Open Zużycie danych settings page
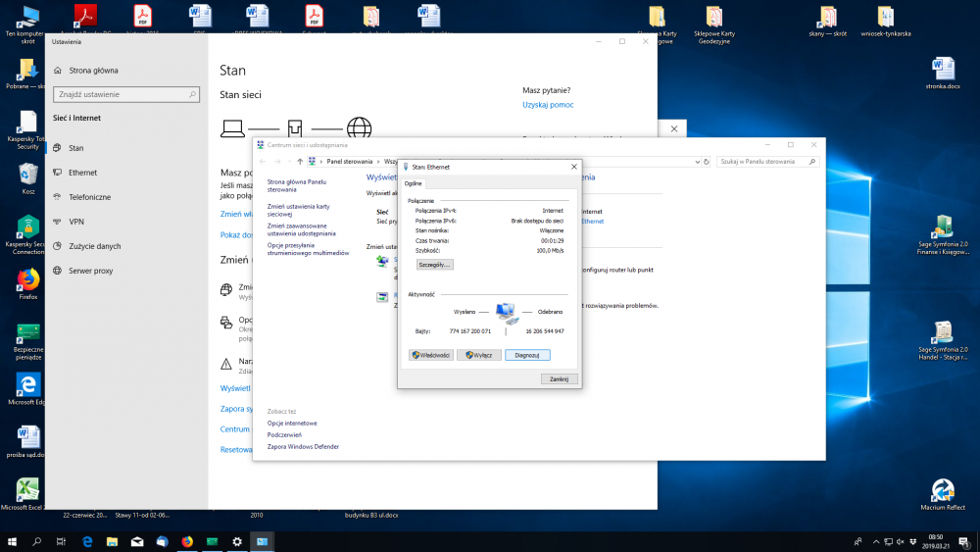Viewport: 980px width, 552px height. coord(94,246)
